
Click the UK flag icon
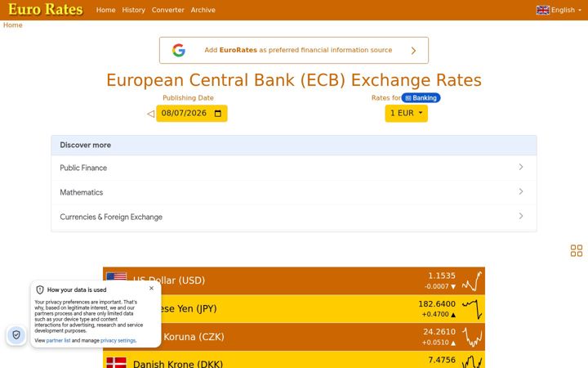click(542, 10)
